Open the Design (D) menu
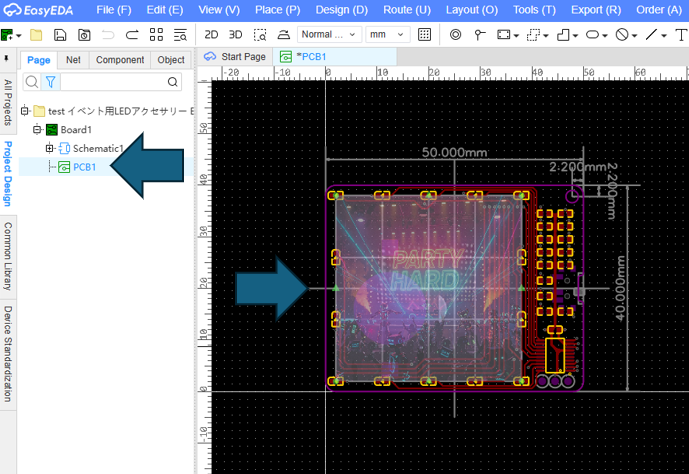The height and width of the screenshot is (474, 689). click(x=341, y=10)
